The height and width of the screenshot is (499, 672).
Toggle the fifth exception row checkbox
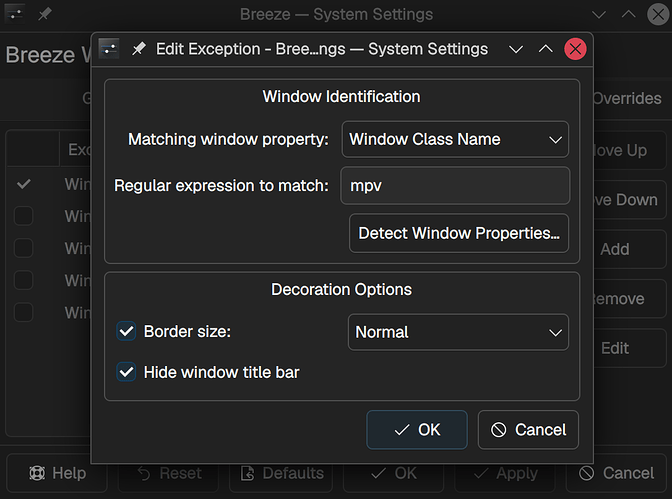click(x=24, y=312)
